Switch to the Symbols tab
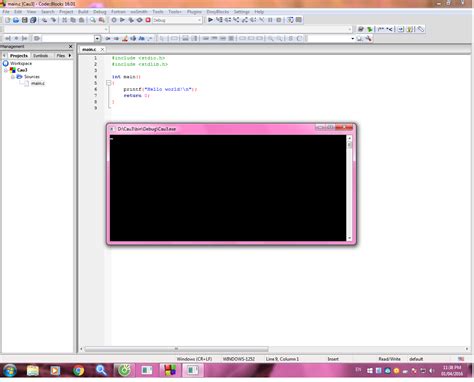This screenshot has height=382, width=474. 41,56
